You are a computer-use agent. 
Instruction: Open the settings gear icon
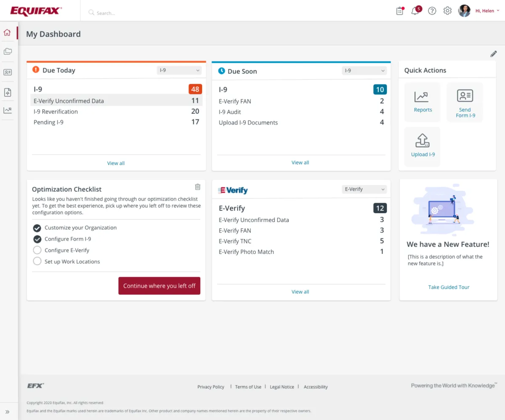point(447,11)
